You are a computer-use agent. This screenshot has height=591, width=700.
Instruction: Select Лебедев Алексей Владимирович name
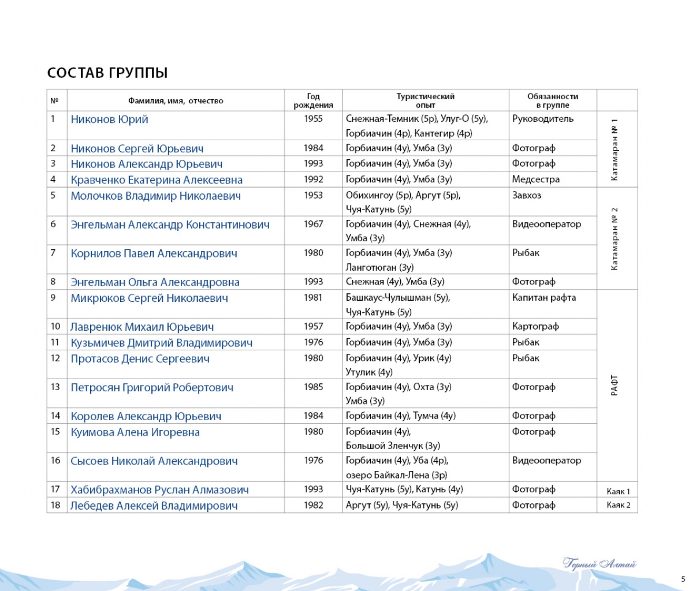[154, 506]
